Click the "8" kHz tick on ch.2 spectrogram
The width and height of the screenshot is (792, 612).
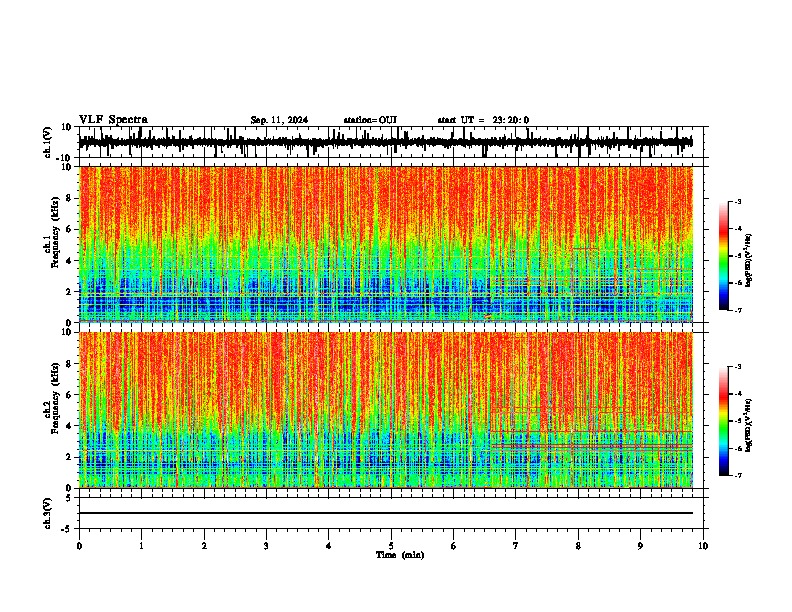[x=69, y=364]
